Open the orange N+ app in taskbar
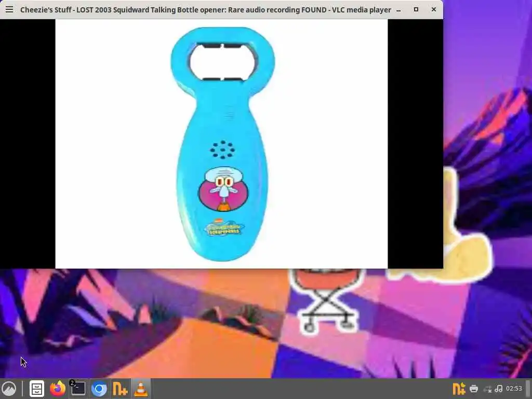 [120, 389]
